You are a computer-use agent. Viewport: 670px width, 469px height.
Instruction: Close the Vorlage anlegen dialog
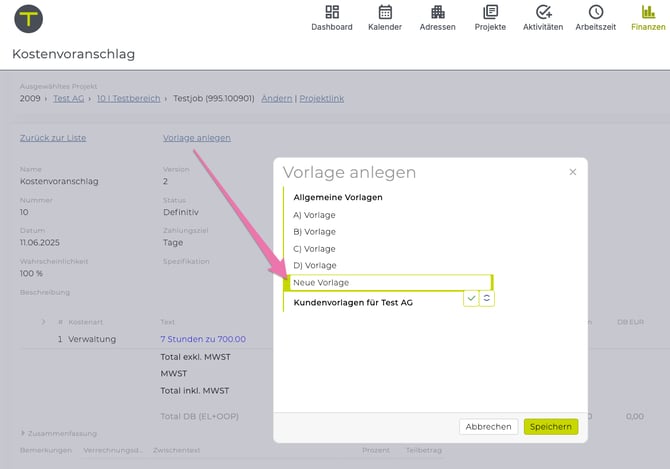click(573, 172)
